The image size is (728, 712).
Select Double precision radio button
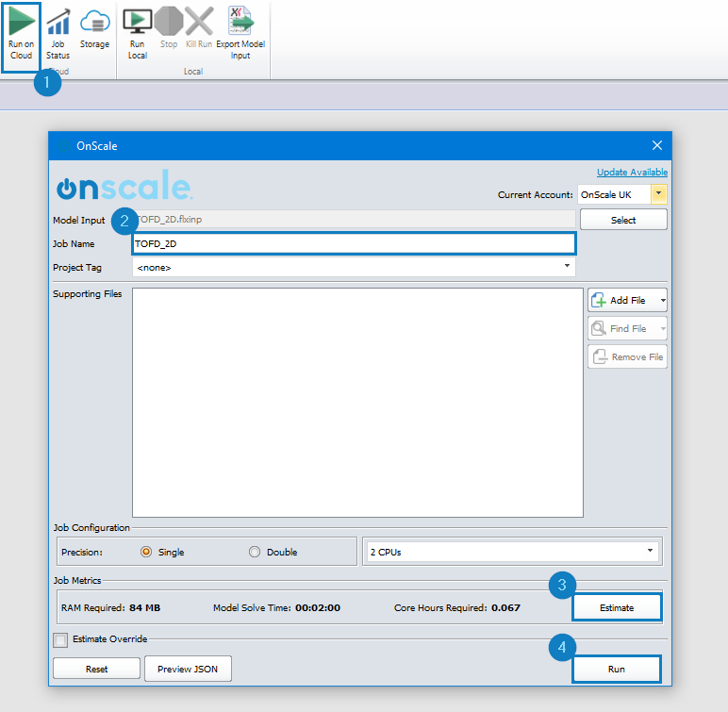pyautogui.click(x=255, y=552)
